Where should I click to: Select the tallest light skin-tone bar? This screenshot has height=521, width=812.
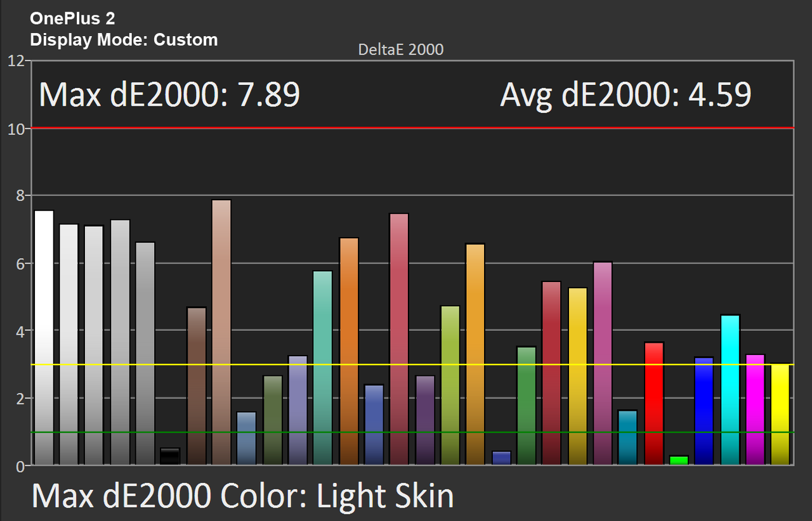coord(221,333)
